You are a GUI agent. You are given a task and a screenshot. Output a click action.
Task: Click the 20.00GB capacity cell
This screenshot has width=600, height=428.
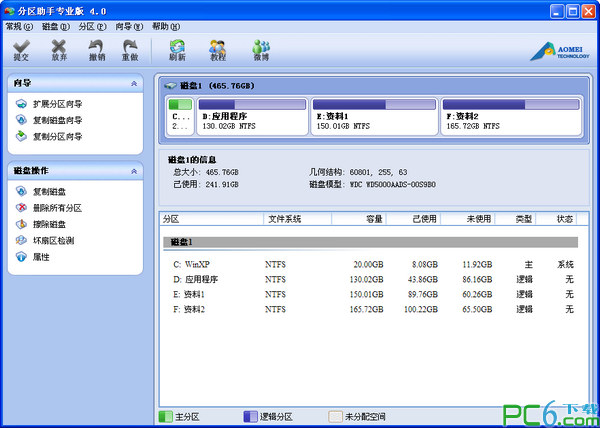(x=368, y=265)
